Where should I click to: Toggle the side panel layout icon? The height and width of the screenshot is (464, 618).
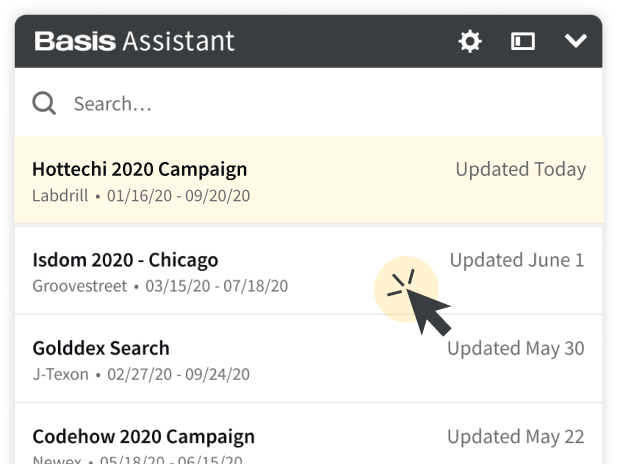523,41
